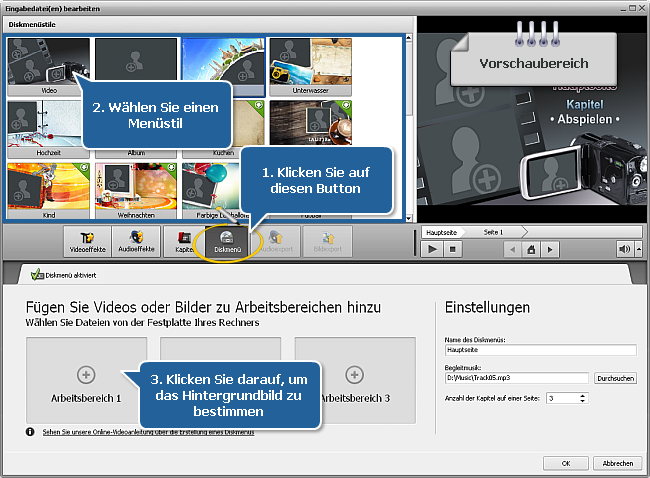Stop the preview playback
The width and height of the screenshot is (650, 478).
pos(452,249)
